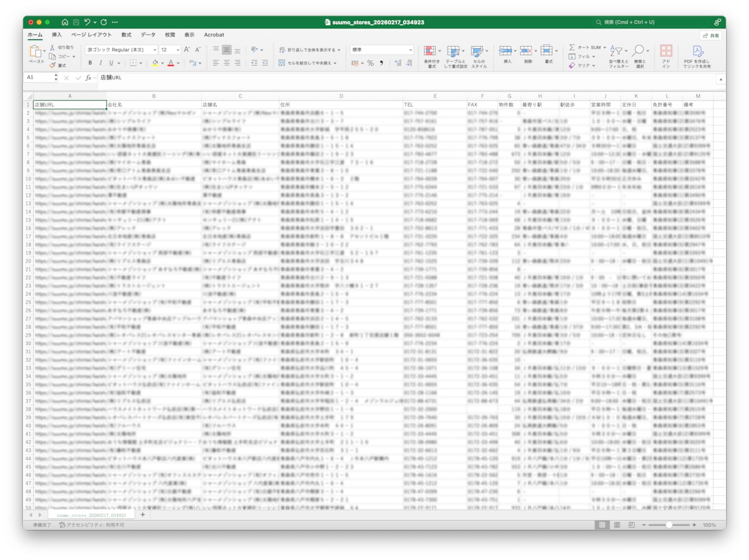Click the format cells (書式) icon
Screen dimensions: 749x560
(x=546, y=51)
